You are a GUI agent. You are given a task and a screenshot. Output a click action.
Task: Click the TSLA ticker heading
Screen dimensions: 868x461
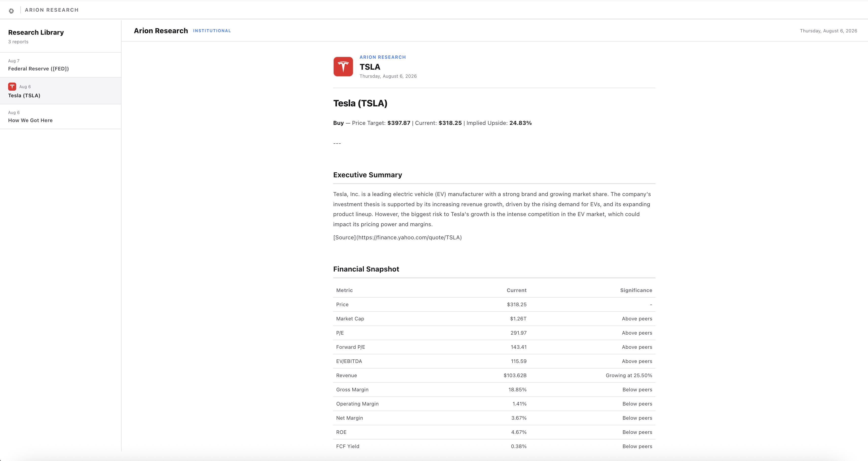[370, 67]
